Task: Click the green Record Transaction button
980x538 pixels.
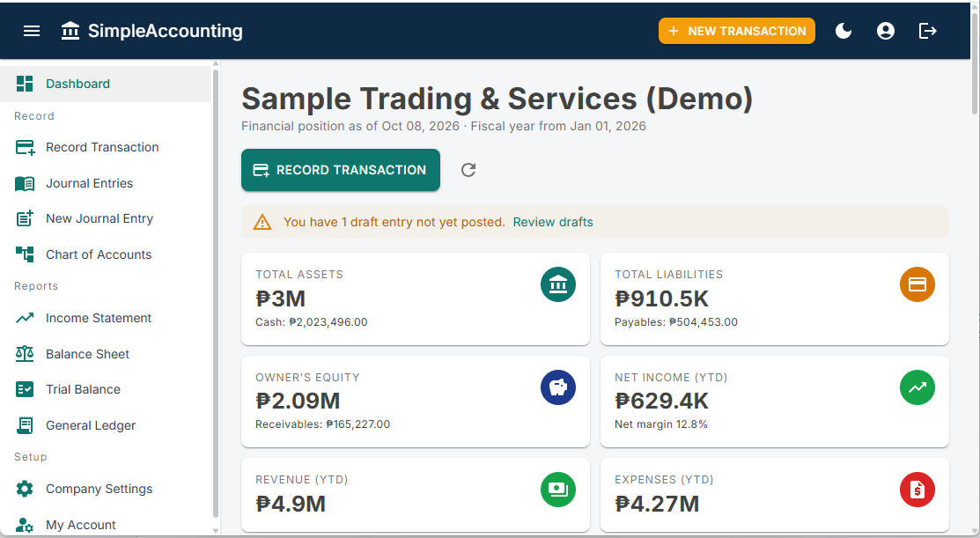Action: tap(341, 170)
